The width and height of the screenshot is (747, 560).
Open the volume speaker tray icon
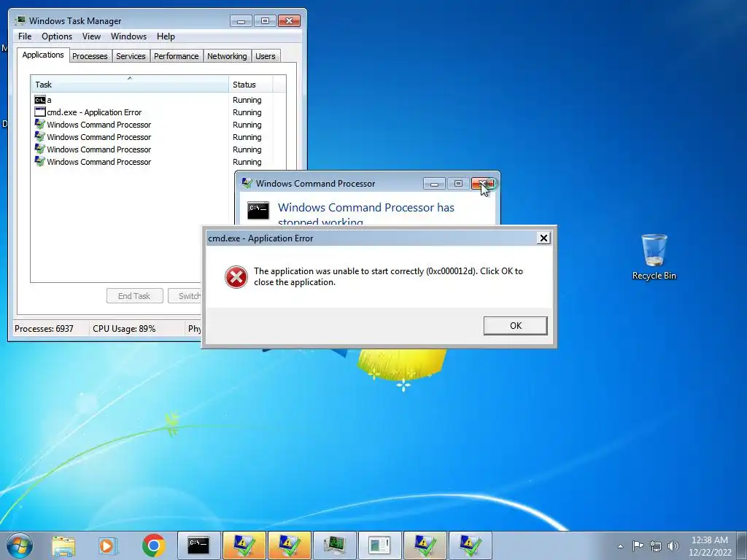[673, 546]
